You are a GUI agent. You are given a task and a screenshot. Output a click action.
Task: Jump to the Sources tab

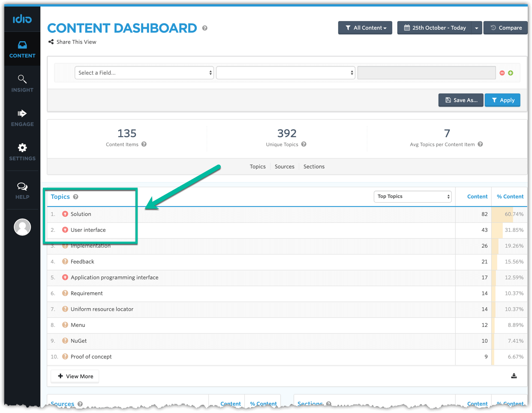(x=284, y=167)
